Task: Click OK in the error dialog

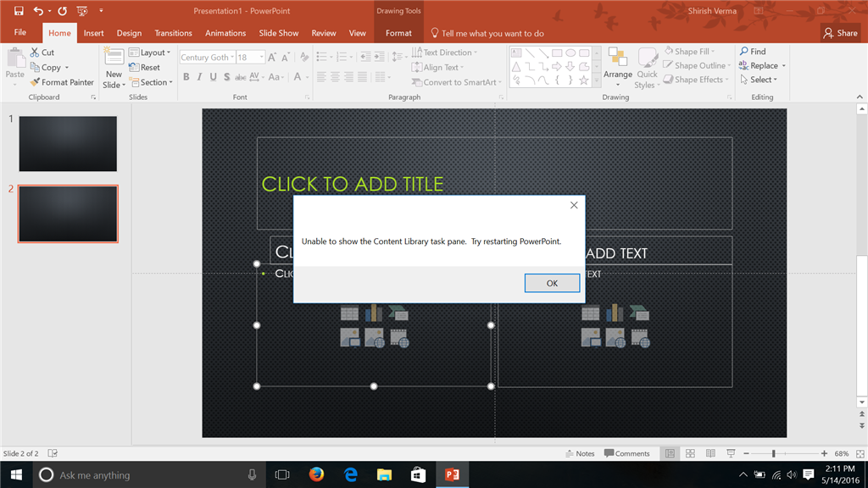Action: point(552,283)
